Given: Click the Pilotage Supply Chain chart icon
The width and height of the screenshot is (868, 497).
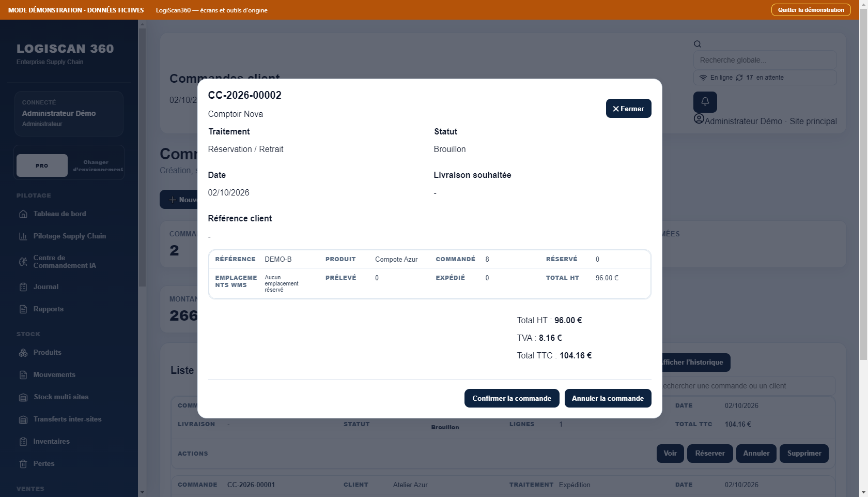Looking at the screenshot, I should click(x=23, y=236).
